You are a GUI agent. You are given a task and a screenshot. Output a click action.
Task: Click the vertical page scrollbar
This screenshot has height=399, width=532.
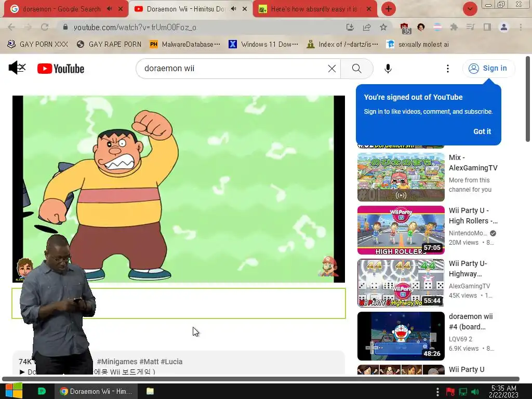point(528,99)
